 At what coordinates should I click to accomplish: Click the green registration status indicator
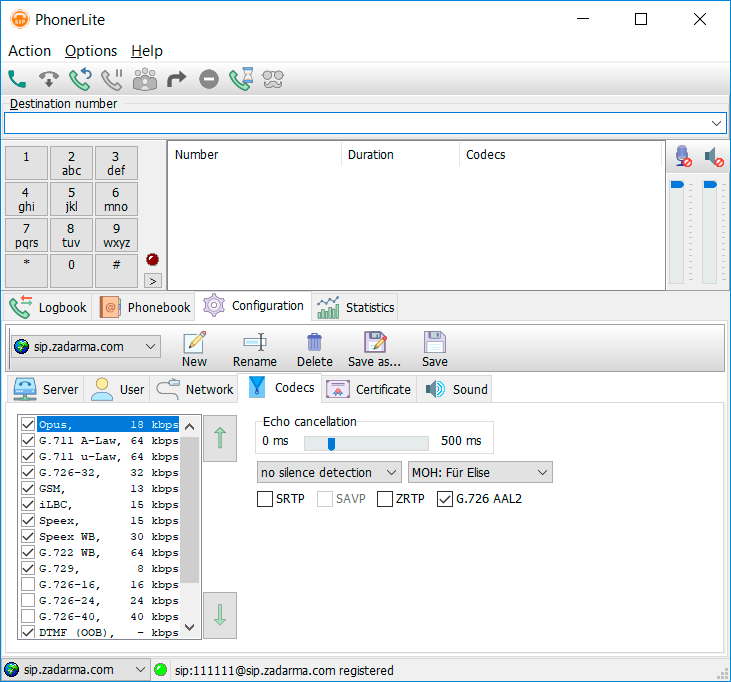[x=161, y=670]
